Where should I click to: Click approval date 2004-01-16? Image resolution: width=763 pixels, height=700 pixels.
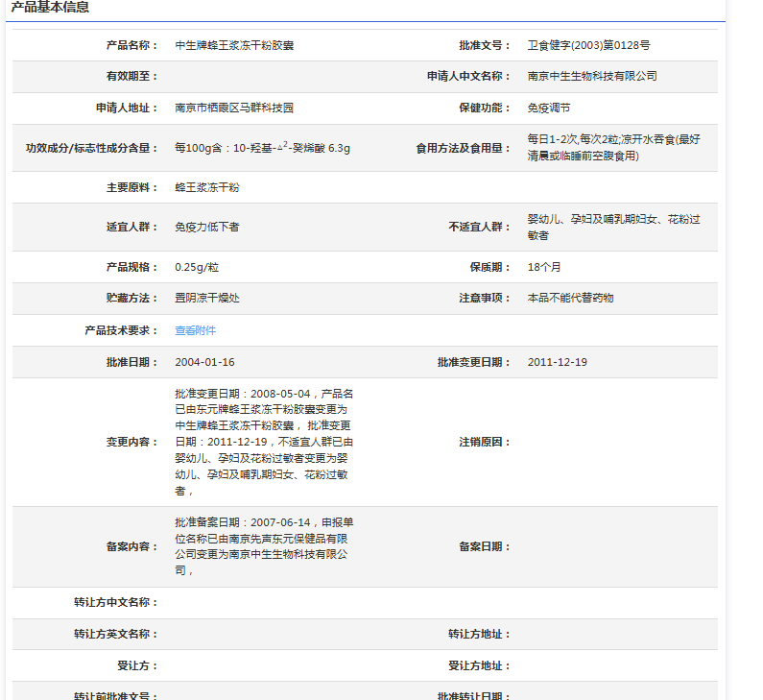pyautogui.click(x=204, y=362)
